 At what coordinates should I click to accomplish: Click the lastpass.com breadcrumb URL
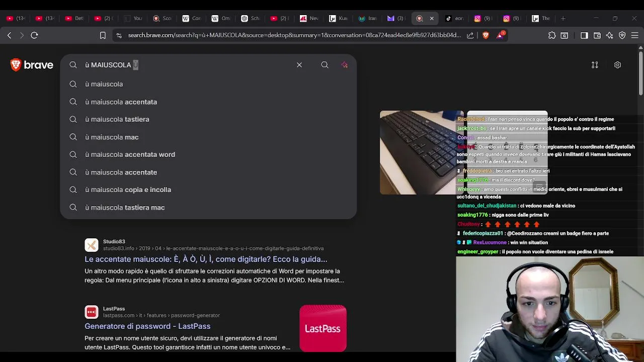(162, 315)
